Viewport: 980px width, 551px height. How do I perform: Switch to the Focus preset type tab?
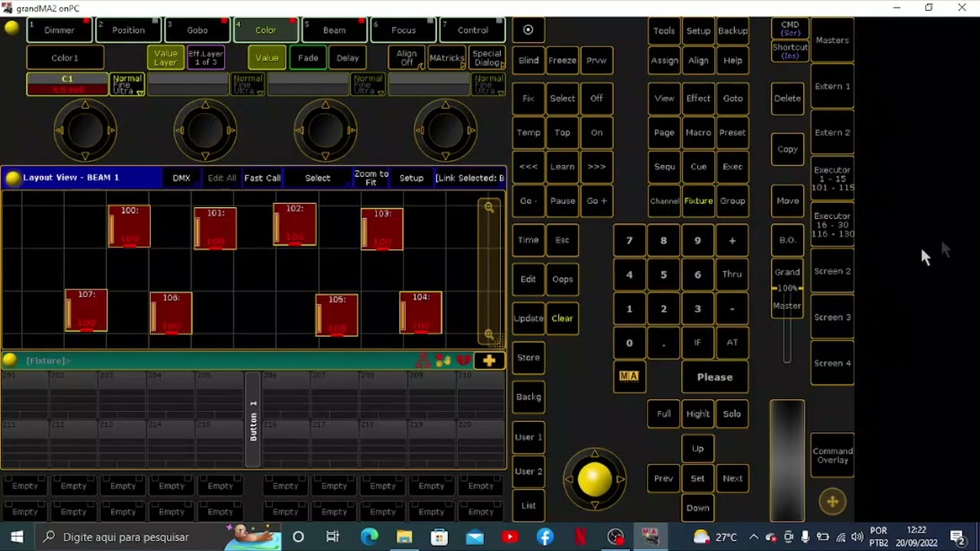point(403,30)
